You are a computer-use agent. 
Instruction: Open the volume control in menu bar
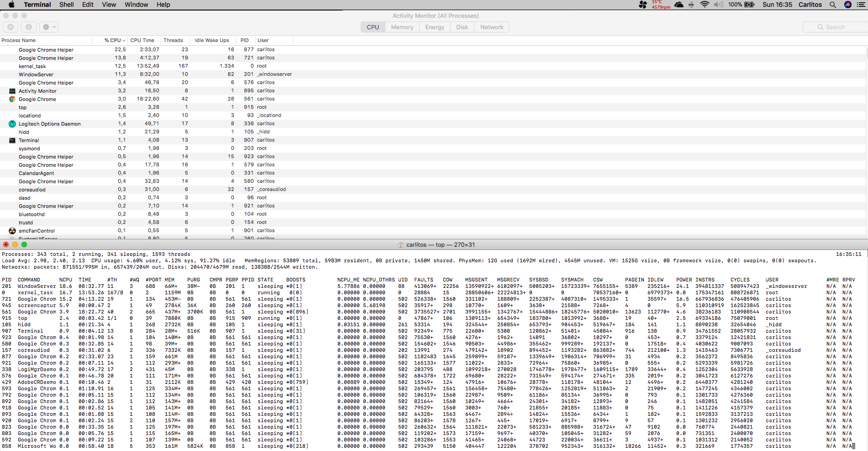pyautogui.click(x=719, y=5)
